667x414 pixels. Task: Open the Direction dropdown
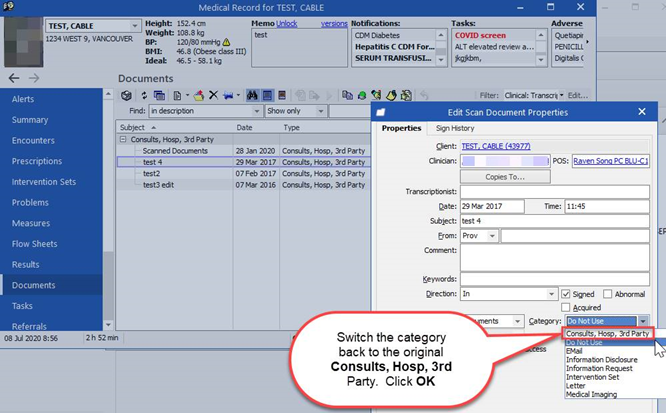coord(551,294)
